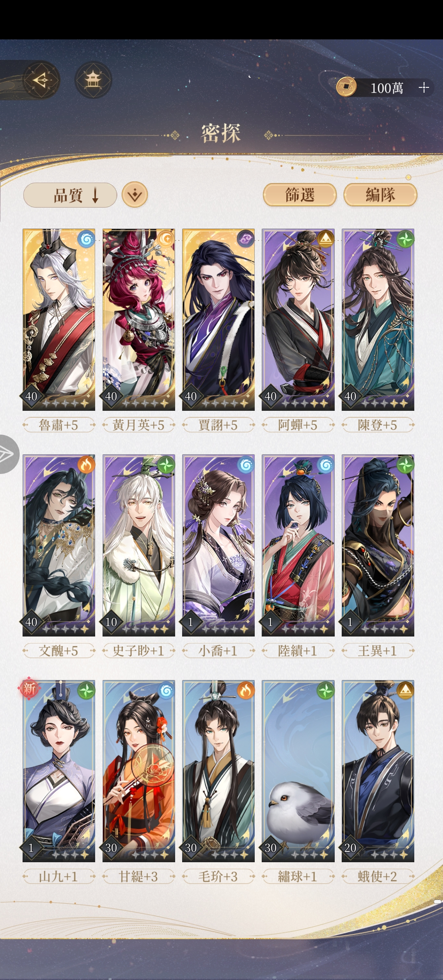Tap the water element icon on 魯肅 card
The image size is (443, 980).
coord(86,239)
